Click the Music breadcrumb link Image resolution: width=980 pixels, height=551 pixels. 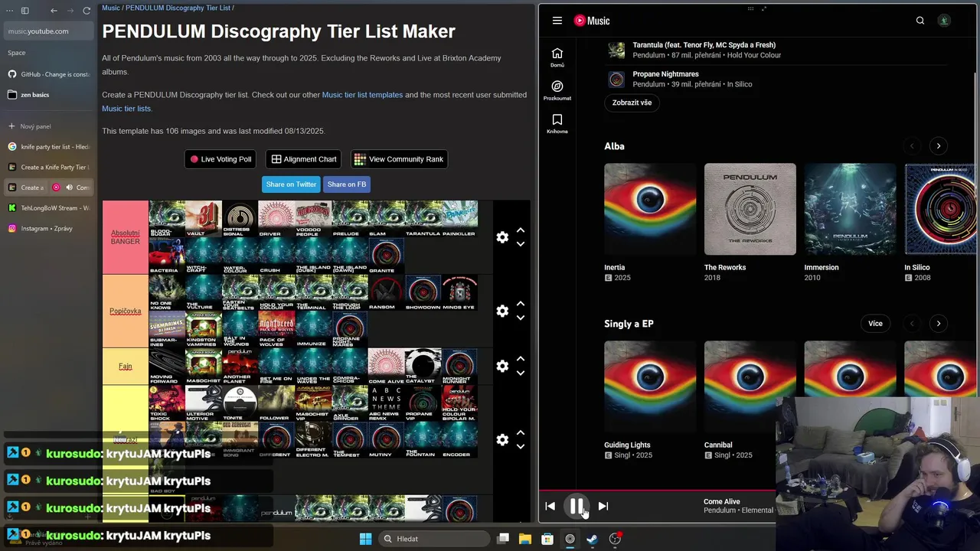(111, 8)
